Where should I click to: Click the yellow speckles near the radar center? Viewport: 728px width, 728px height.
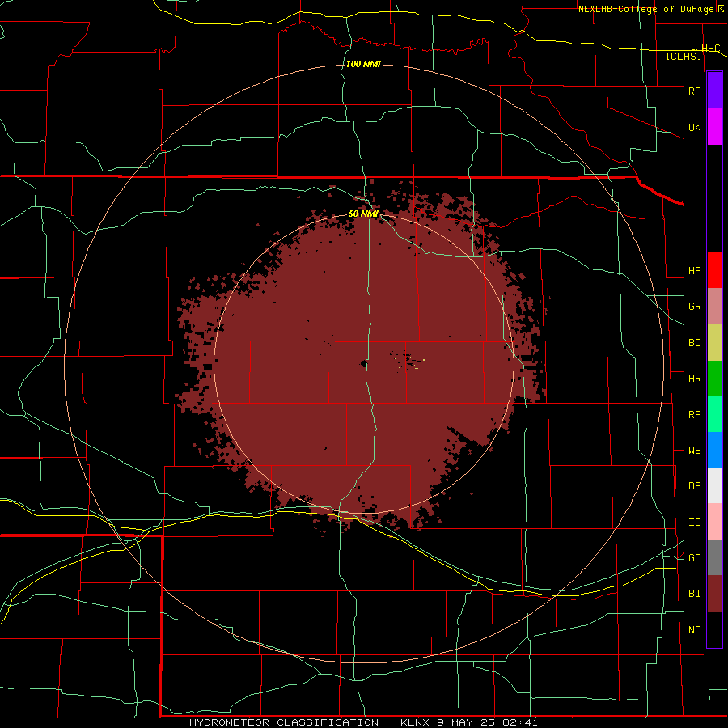tap(408, 361)
